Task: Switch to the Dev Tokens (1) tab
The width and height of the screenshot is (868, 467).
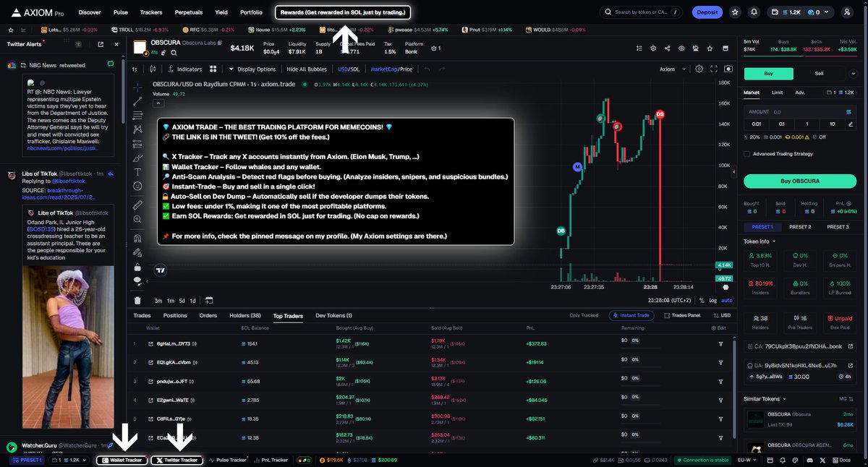Action: 334,316
